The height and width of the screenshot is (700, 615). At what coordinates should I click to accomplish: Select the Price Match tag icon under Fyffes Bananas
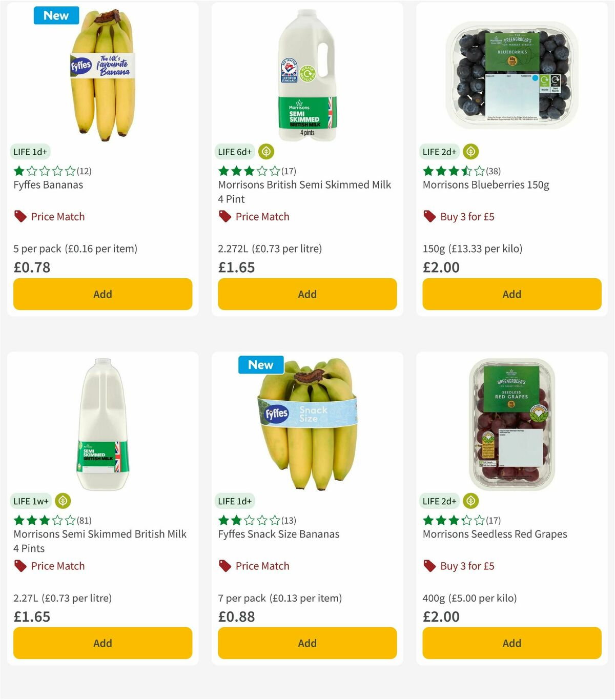(x=20, y=216)
